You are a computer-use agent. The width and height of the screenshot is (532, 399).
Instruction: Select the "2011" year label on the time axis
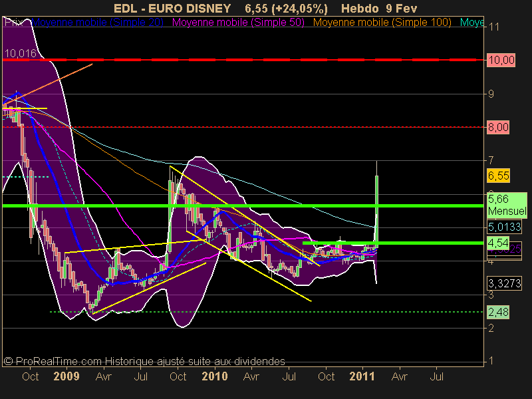coord(362,376)
